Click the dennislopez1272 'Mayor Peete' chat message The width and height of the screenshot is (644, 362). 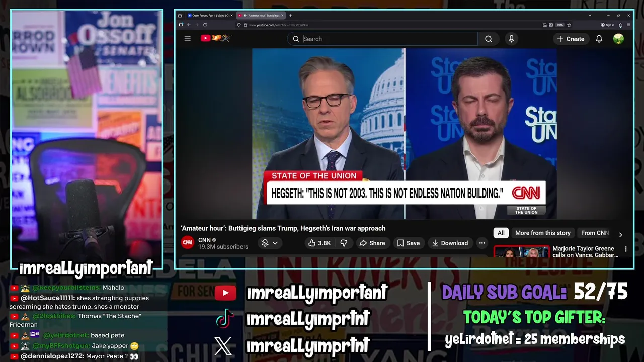coord(74,356)
